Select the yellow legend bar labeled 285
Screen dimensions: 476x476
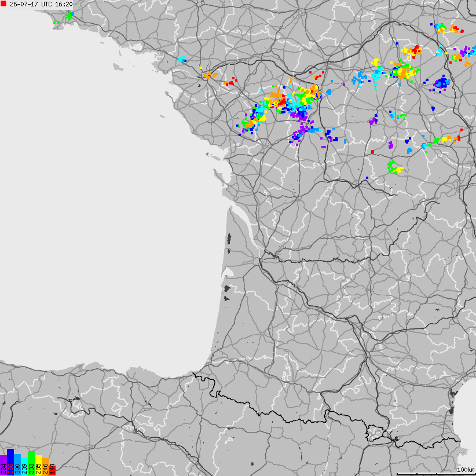[38, 466]
